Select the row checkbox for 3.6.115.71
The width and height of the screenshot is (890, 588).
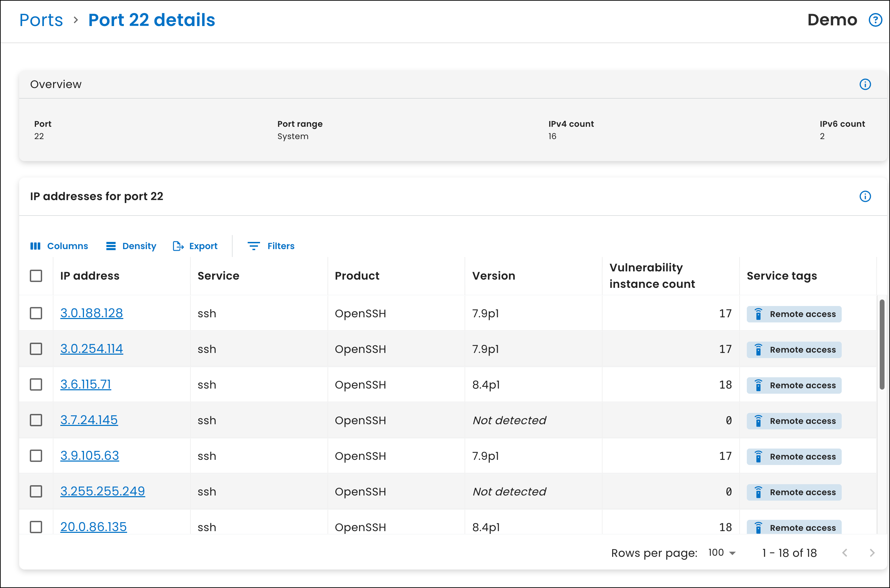(36, 384)
